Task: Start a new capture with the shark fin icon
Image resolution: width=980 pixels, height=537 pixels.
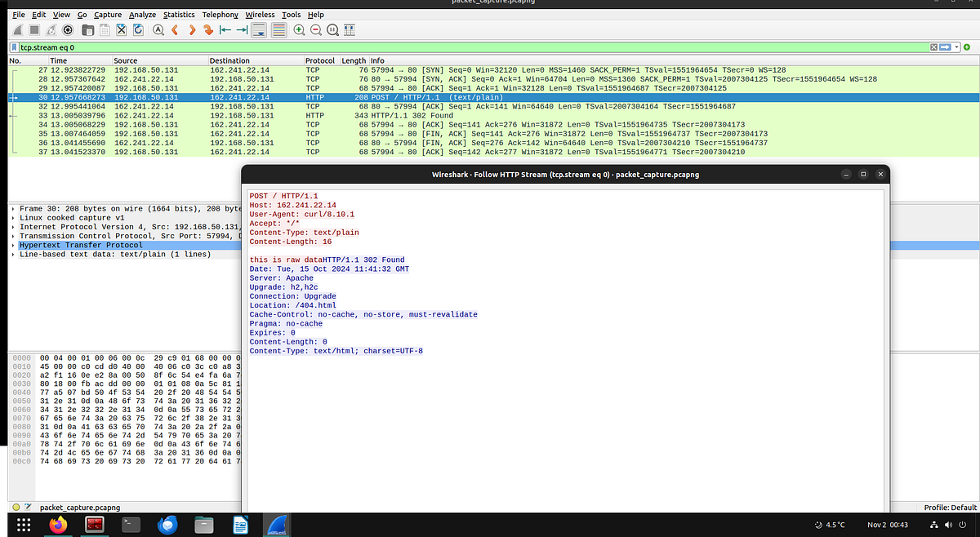Action: point(18,30)
